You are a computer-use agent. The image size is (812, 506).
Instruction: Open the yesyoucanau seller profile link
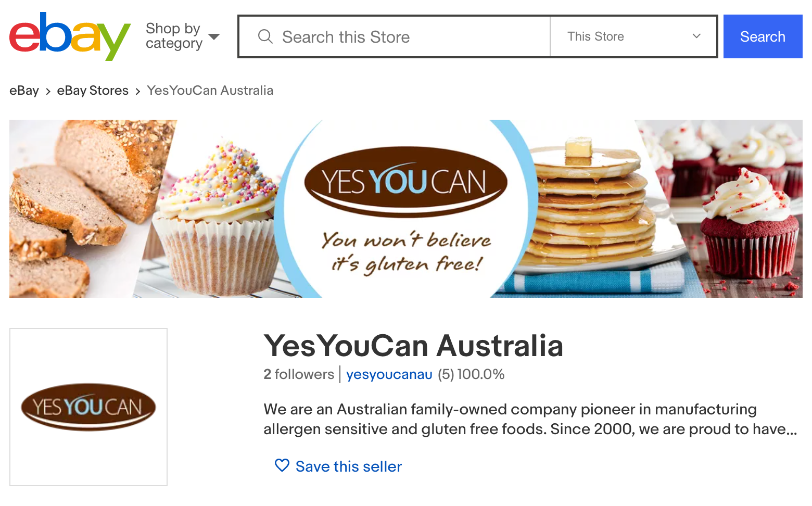(389, 374)
